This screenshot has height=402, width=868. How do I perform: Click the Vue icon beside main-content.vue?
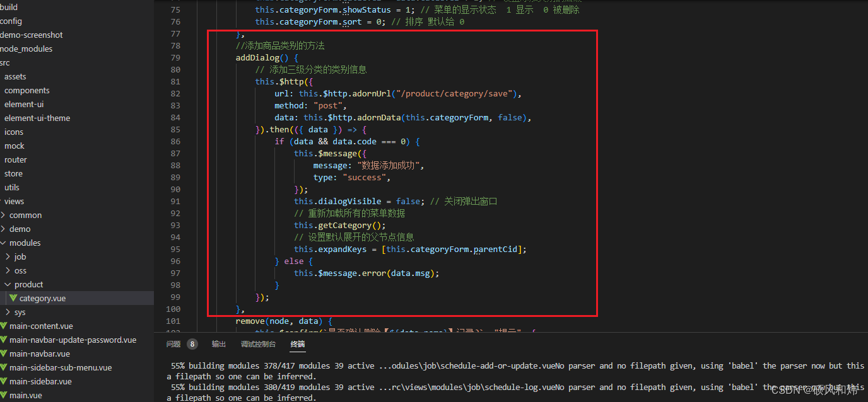(x=4, y=326)
